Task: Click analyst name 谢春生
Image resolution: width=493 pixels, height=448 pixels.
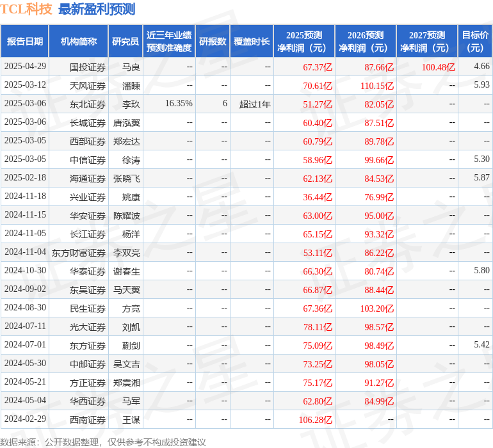Action: click(127, 271)
